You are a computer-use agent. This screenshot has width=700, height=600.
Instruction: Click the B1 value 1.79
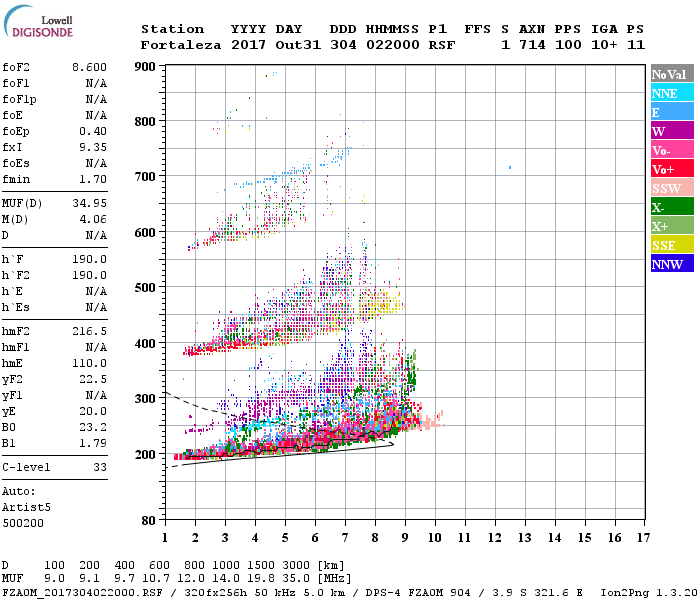pos(93,443)
